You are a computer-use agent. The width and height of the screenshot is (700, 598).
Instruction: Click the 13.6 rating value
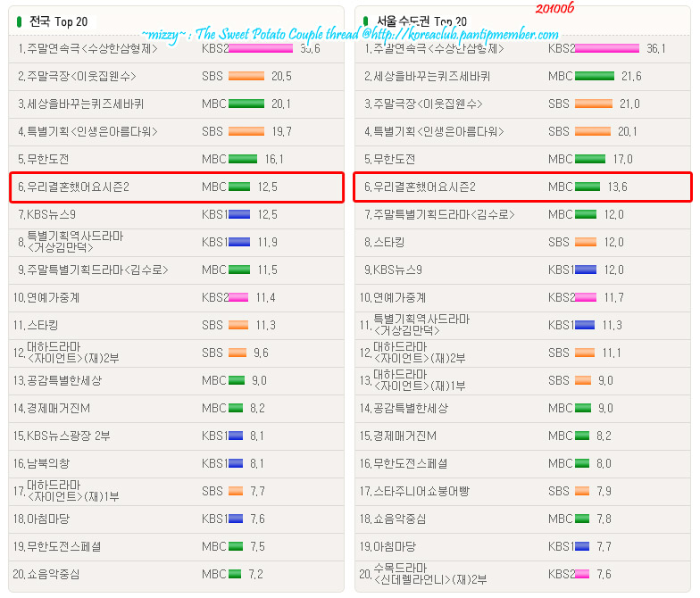pos(618,187)
